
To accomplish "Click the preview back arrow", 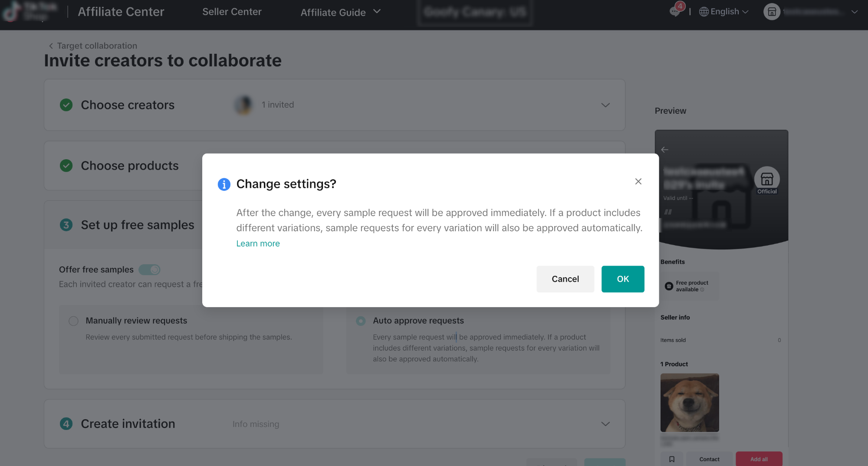I will coord(664,150).
